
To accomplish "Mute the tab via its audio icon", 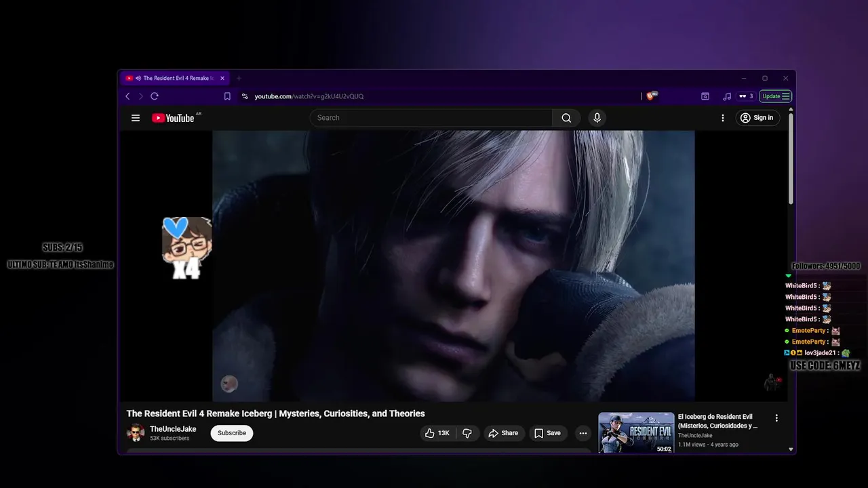I will 138,79.
